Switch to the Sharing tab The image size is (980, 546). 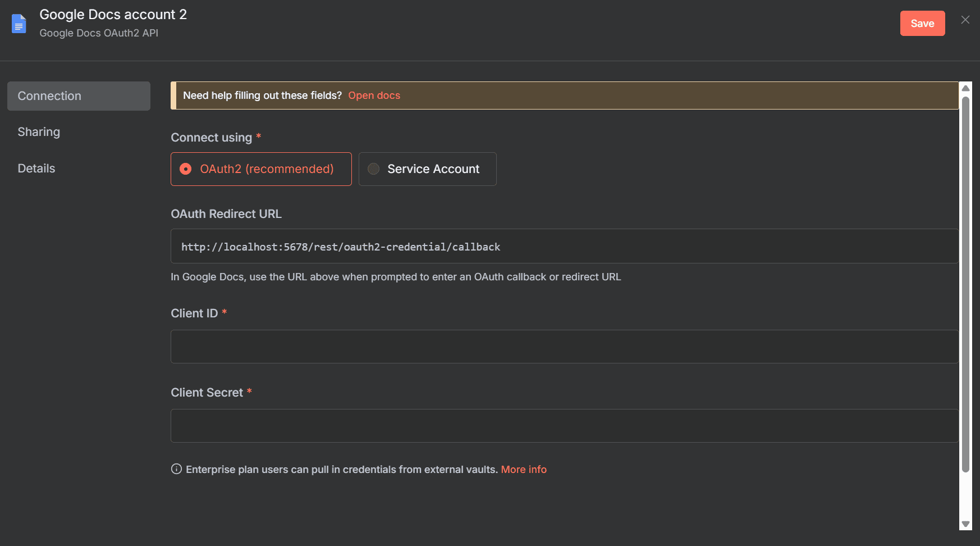(x=39, y=132)
